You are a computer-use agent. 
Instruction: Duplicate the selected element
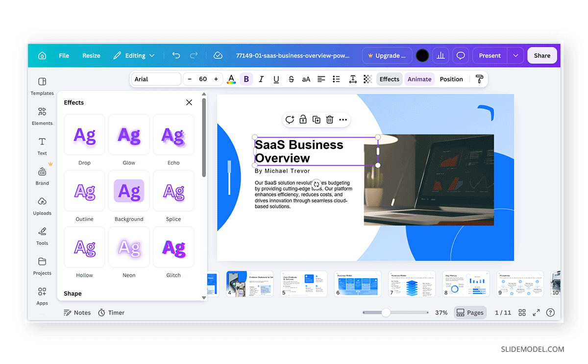pyautogui.click(x=317, y=120)
